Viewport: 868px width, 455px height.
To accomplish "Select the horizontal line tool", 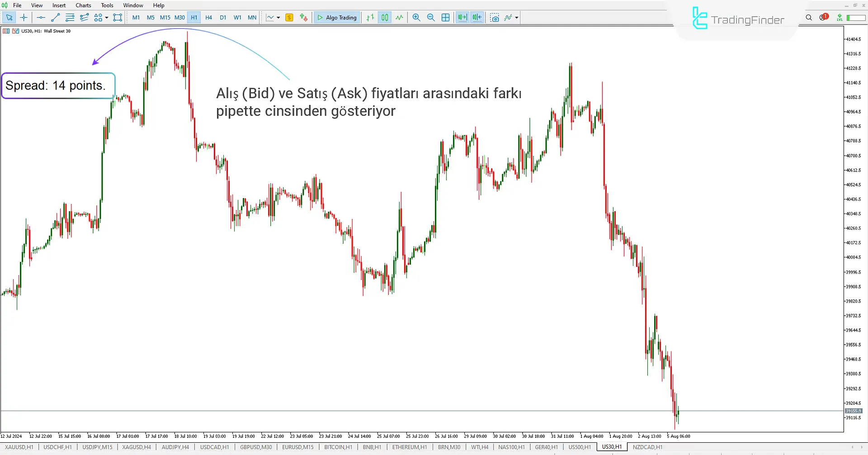I will tap(41, 17).
